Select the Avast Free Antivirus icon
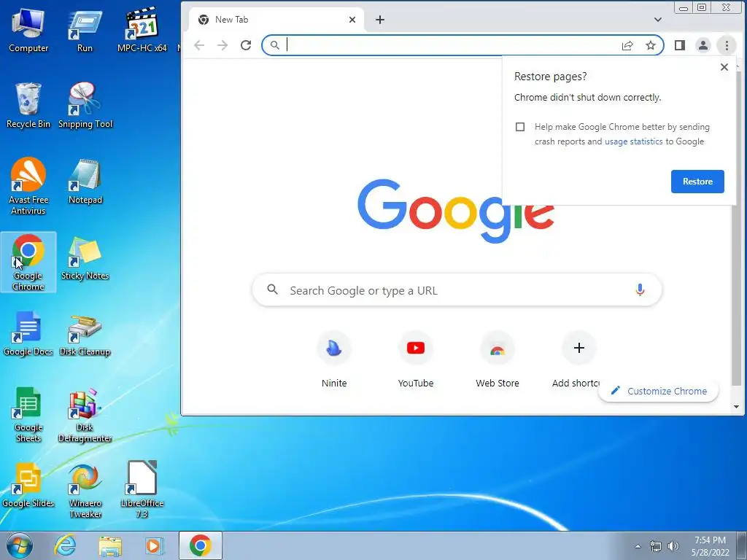 28,186
